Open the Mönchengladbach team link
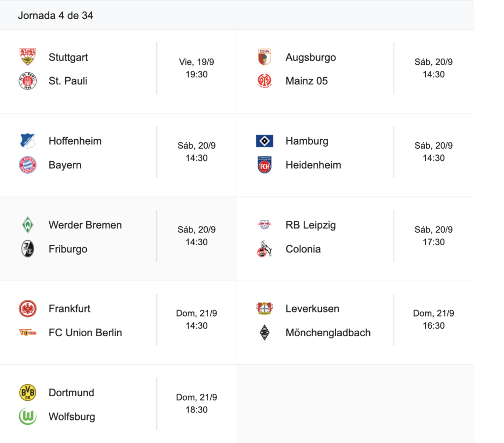This screenshot has height=443, width=504. (x=328, y=333)
